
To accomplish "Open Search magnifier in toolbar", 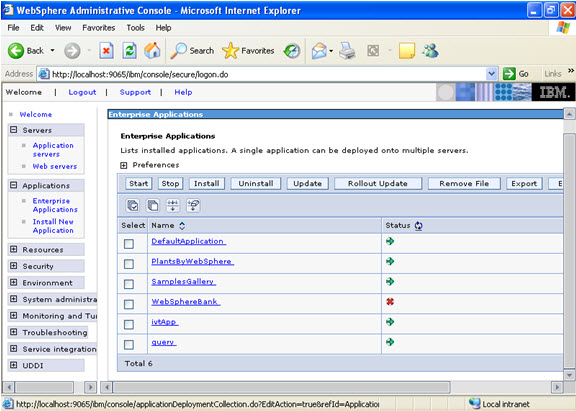I will pyautogui.click(x=179, y=51).
